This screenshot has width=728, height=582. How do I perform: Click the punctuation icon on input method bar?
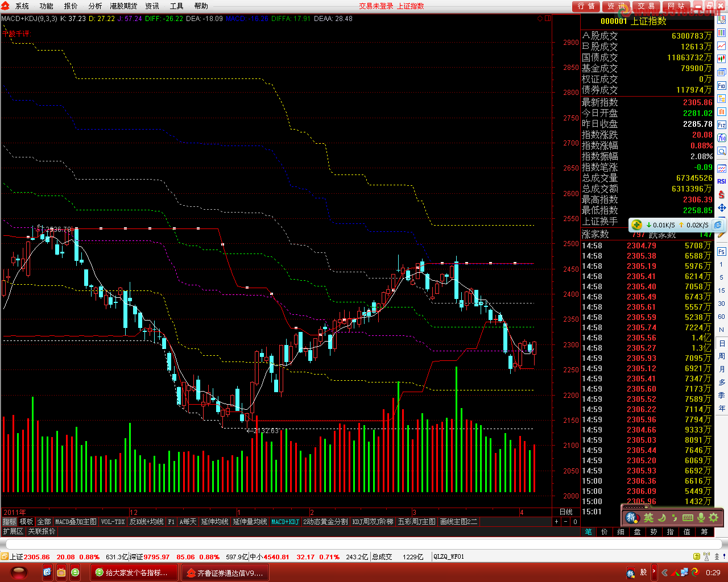pos(675,518)
